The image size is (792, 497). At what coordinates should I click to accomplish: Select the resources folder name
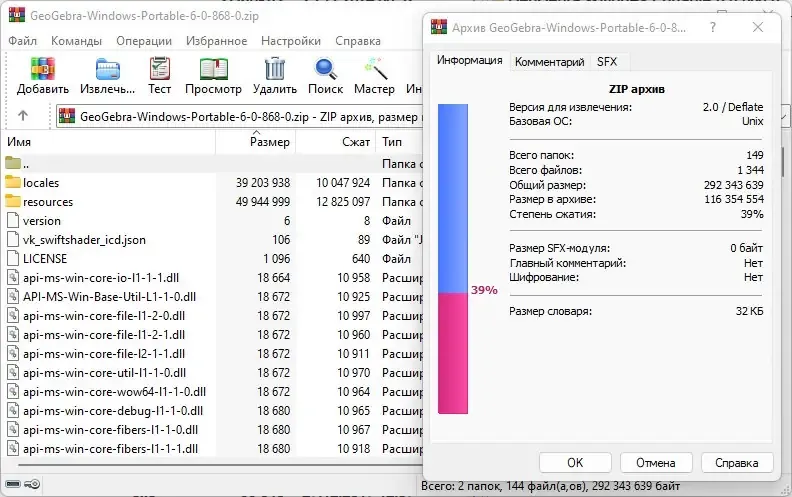(48, 202)
